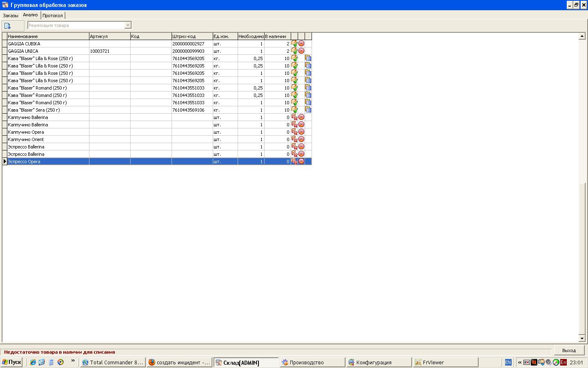The width and height of the screenshot is (588, 368).
Task: Click the export document icon in the toolbar
Action: pos(7,26)
